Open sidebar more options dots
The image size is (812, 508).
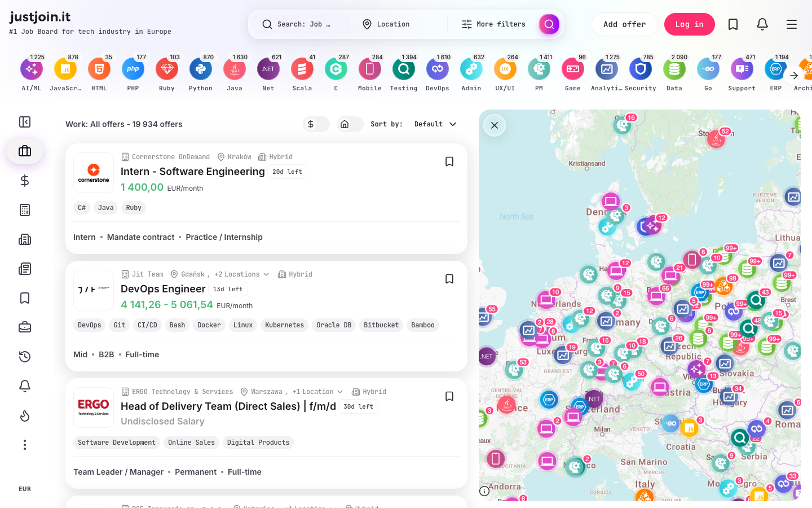point(25,445)
